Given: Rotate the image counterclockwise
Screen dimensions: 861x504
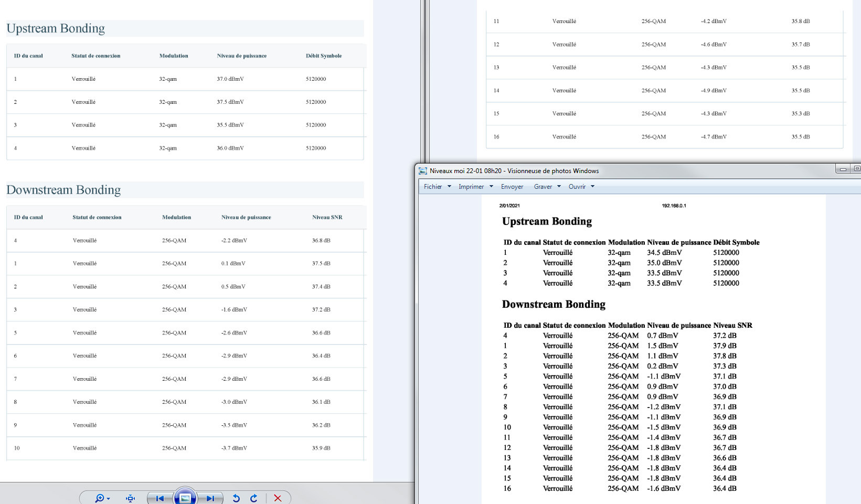Looking at the screenshot, I should (x=236, y=498).
